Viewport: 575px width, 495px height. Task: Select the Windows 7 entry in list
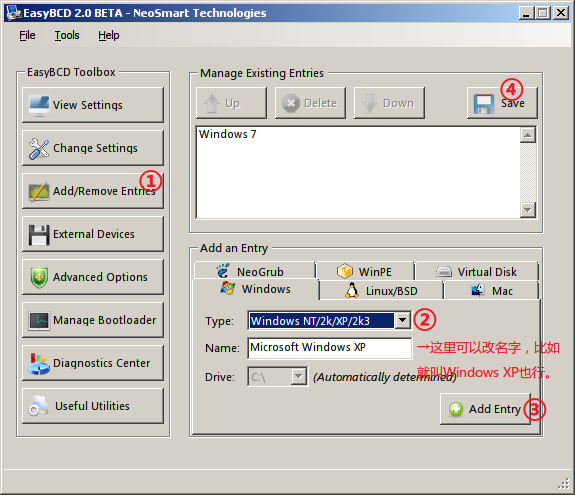point(227,134)
